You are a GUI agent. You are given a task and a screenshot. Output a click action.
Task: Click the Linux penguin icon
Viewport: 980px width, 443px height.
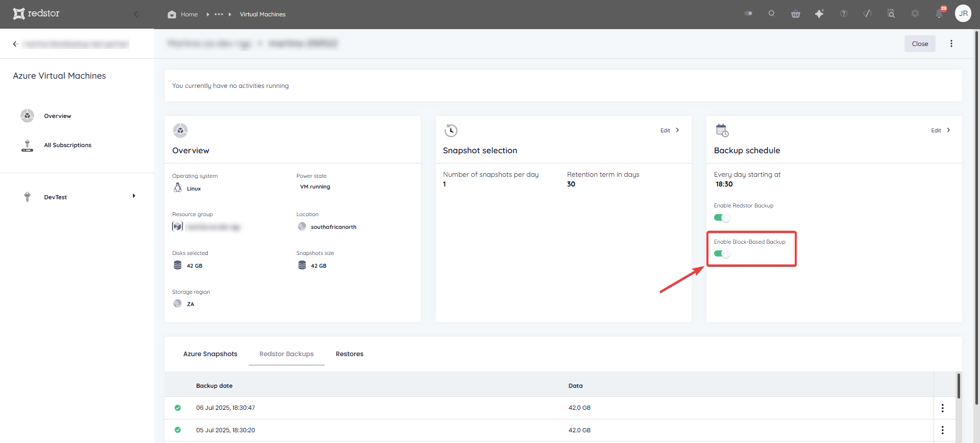(177, 188)
